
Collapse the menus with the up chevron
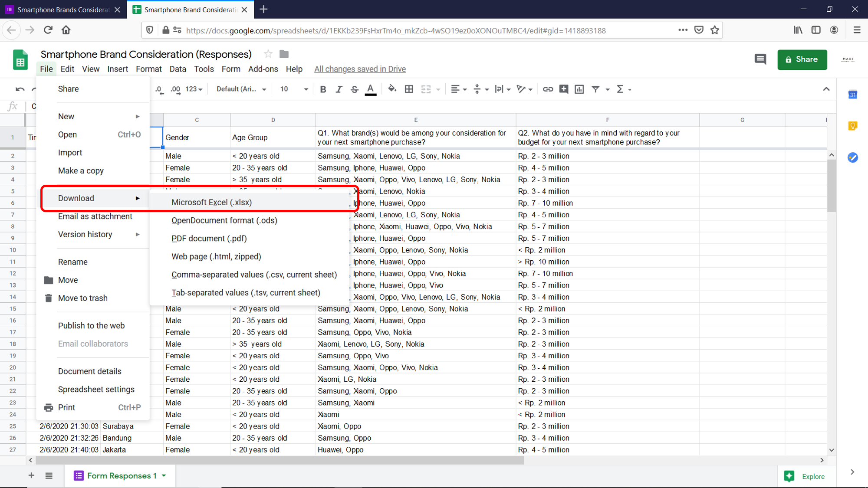(826, 89)
